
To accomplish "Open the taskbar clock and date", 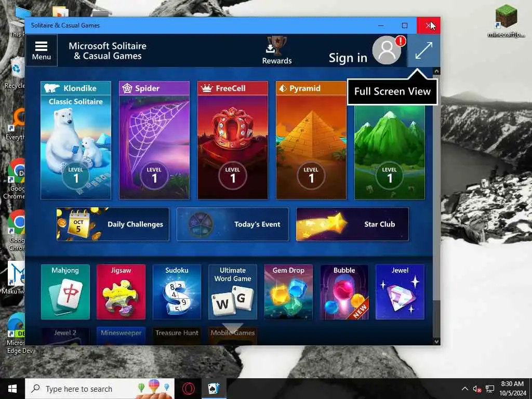I will (x=512, y=389).
